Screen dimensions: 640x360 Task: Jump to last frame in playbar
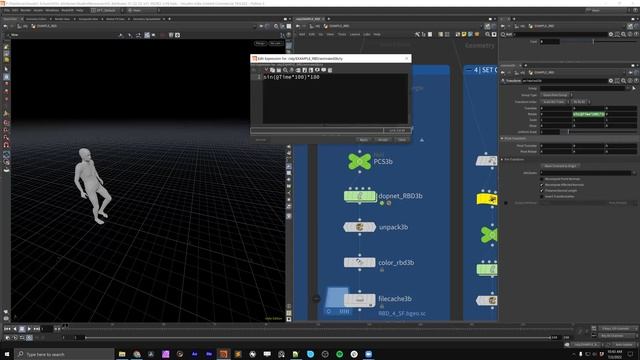pyautogui.click(x=37, y=329)
